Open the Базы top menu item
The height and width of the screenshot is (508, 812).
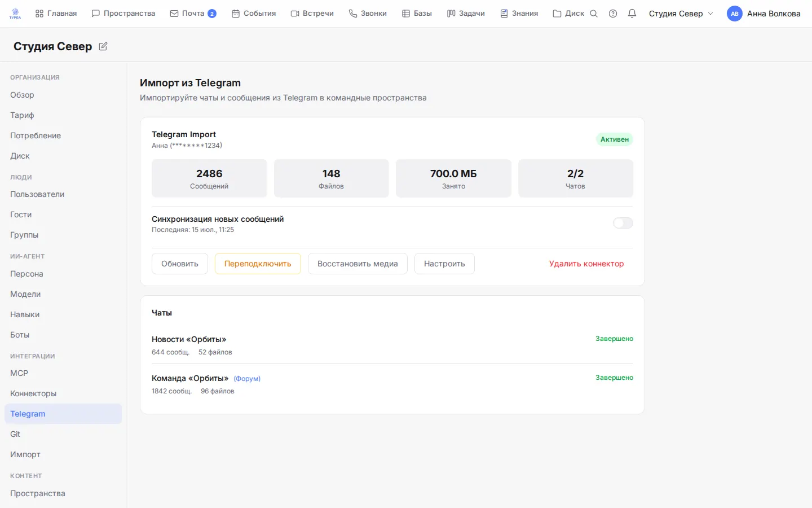[x=417, y=14]
